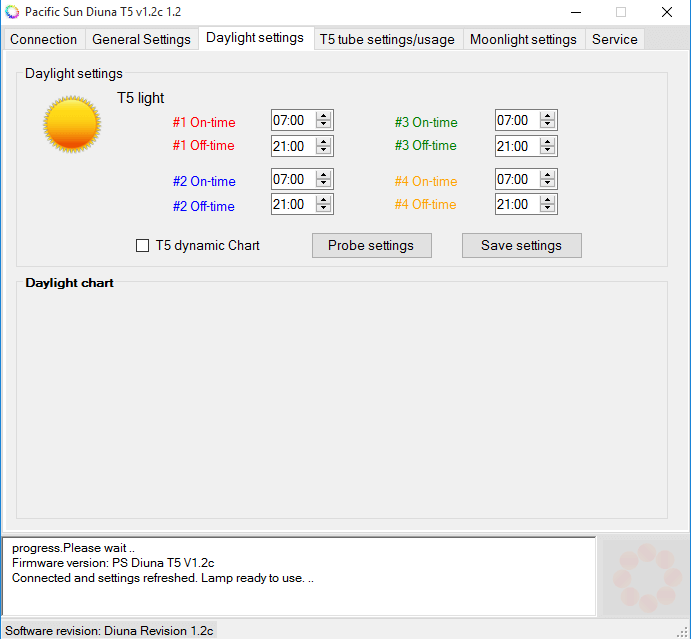691x639 pixels.
Task: Decrease #4 Off-time with down arrow
Action: [547, 208]
